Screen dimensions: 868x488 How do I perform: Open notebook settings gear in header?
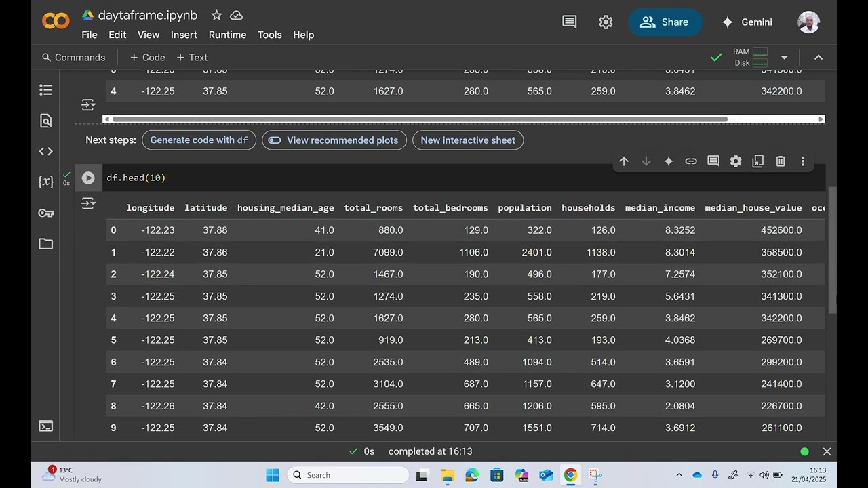pyautogui.click(x=606, y=22)
